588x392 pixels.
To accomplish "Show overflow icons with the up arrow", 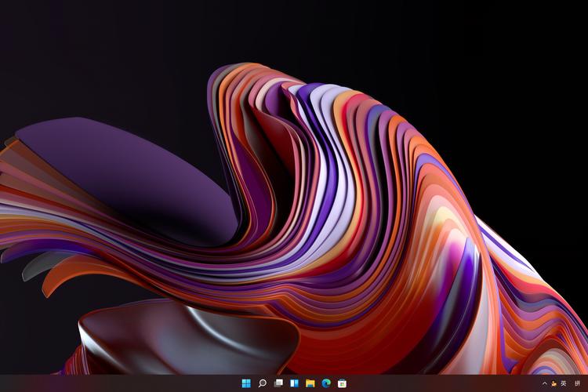I will [x=545, y=383].
